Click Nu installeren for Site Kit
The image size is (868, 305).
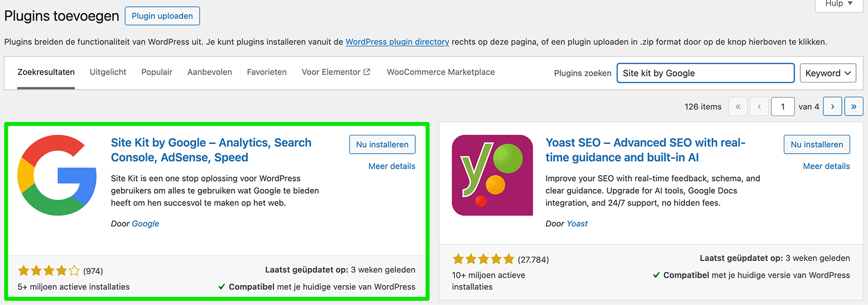pos(382,145)
